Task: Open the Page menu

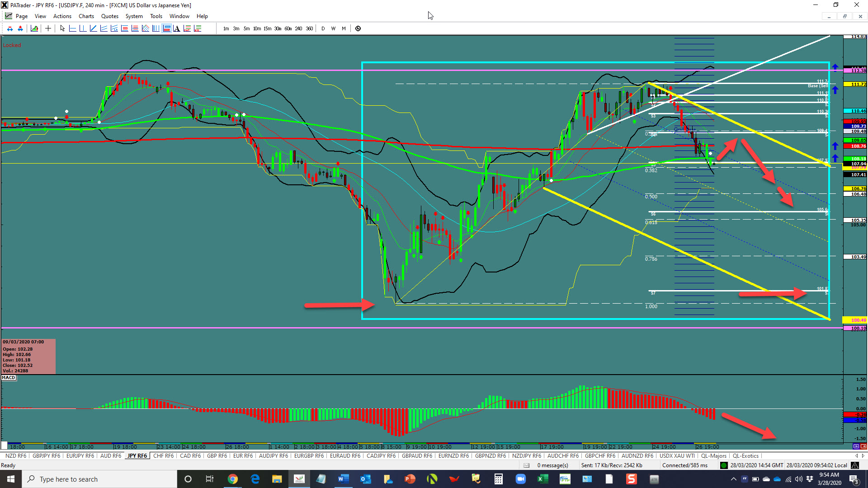Action: pyautogui.click(x=21, y=16)
